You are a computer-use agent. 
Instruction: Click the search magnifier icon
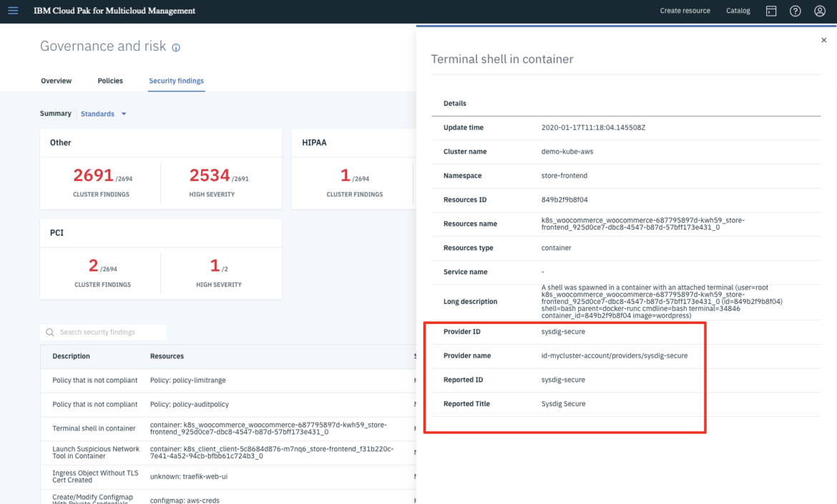[50, 332]
